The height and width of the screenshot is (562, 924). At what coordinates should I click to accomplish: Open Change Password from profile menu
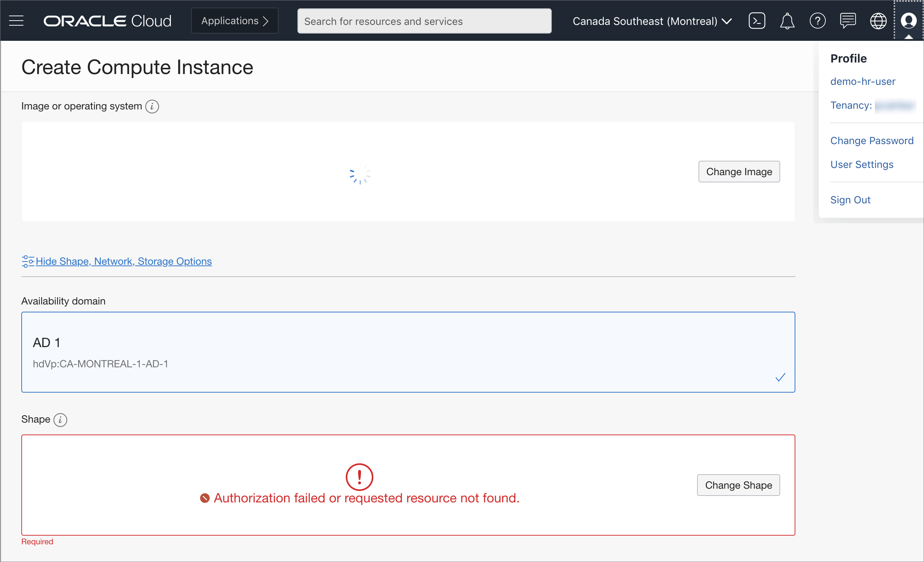(872, 140)
